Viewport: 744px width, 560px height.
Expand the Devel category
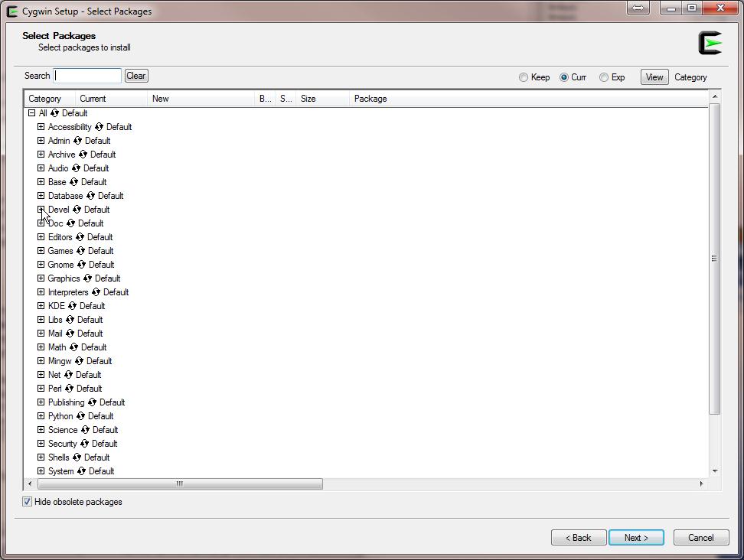tap(41, 210)
